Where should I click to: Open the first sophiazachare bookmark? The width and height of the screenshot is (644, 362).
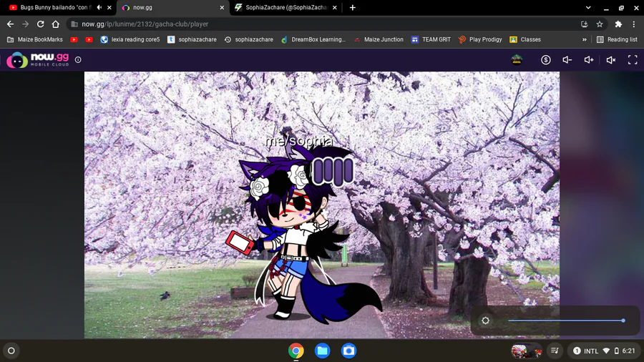tap(192, 39)
